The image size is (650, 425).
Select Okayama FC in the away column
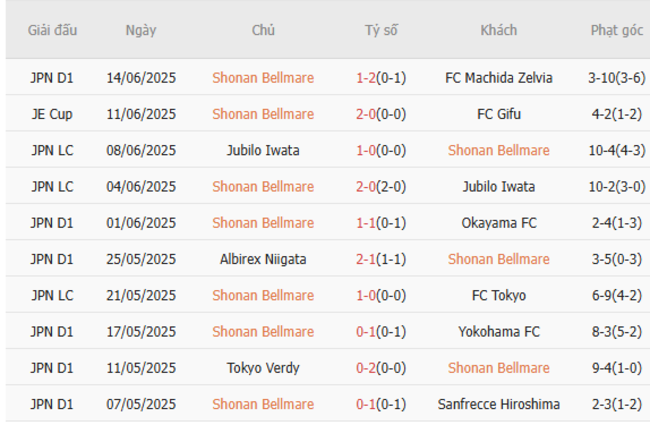[498, 223]
